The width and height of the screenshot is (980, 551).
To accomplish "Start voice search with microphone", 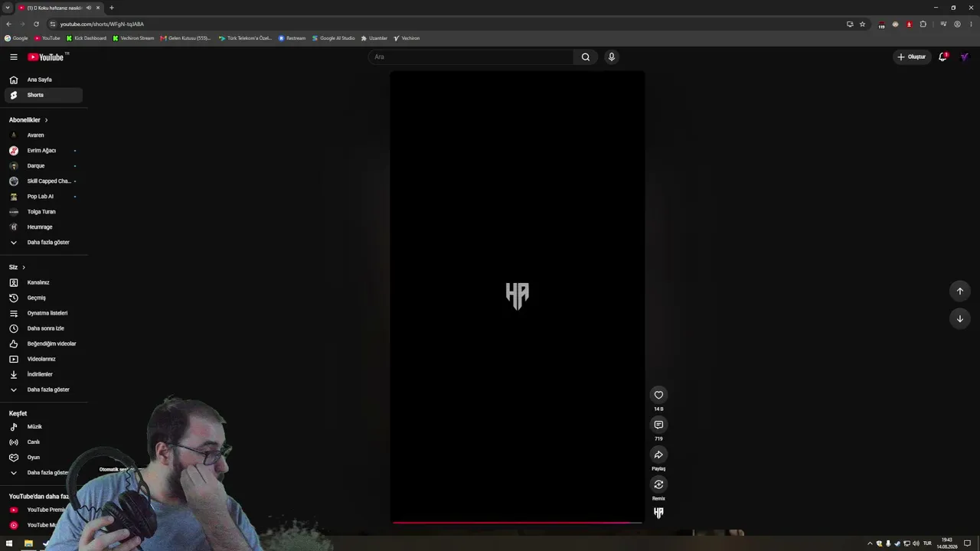I will 611,57.
